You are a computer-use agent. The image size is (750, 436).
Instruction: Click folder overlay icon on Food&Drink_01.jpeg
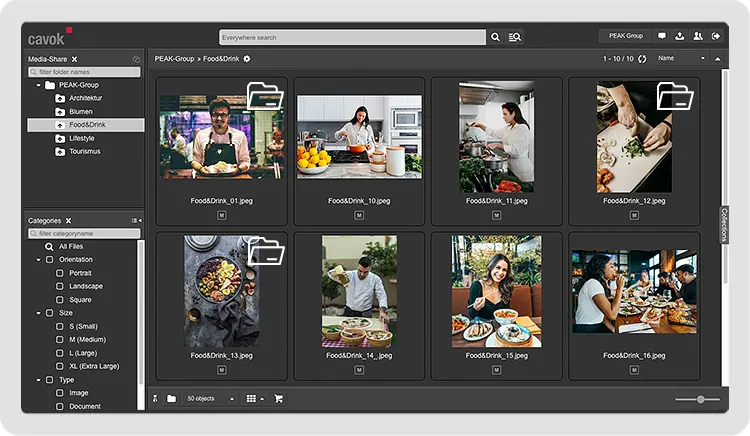265,96
